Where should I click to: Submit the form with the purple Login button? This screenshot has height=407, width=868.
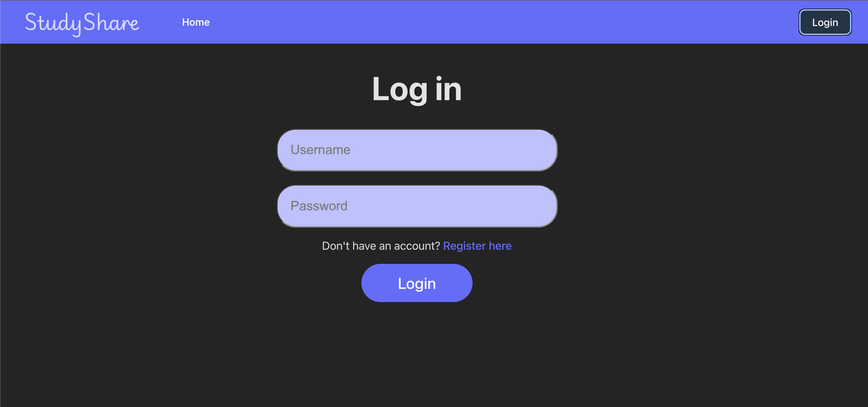[x=417, y=283]
